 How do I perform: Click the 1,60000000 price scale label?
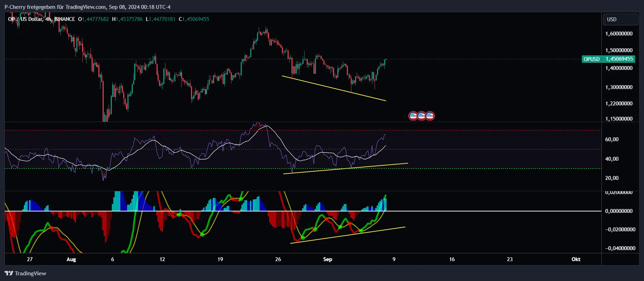tap(619, 34)
